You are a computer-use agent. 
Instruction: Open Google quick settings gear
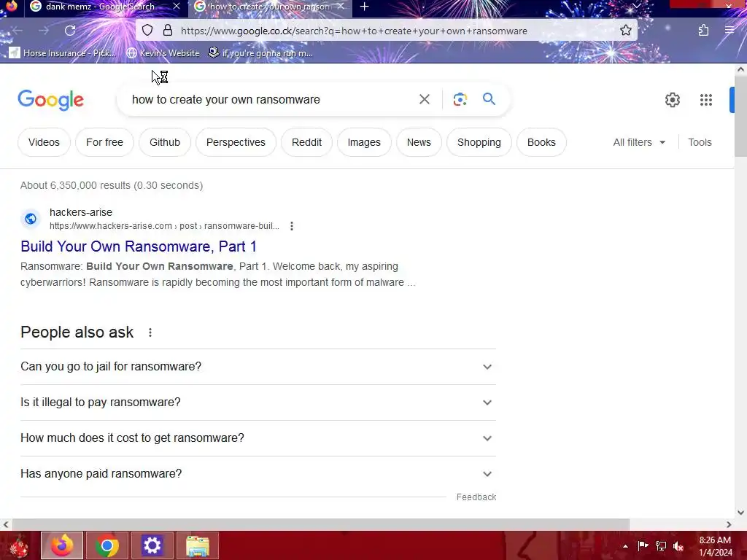[x=673, y=99]
